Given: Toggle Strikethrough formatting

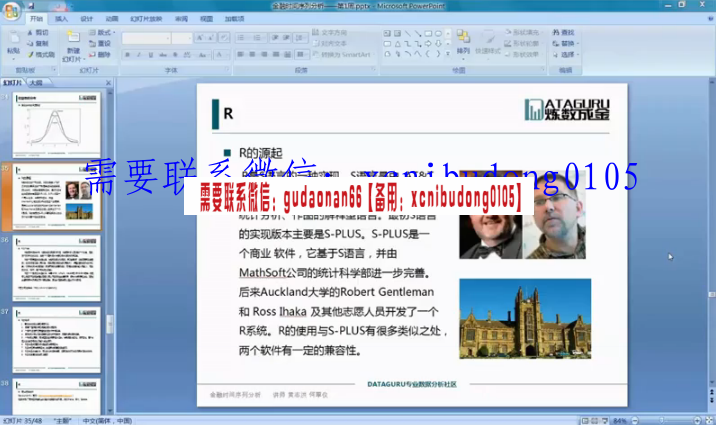Looking at the screenshot, I should point(163,55).
